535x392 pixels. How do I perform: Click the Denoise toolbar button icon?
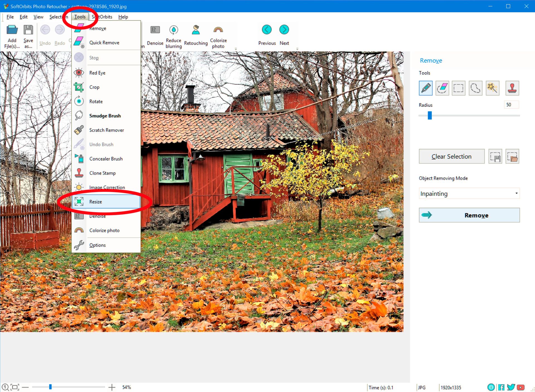[x=155, y=31]
